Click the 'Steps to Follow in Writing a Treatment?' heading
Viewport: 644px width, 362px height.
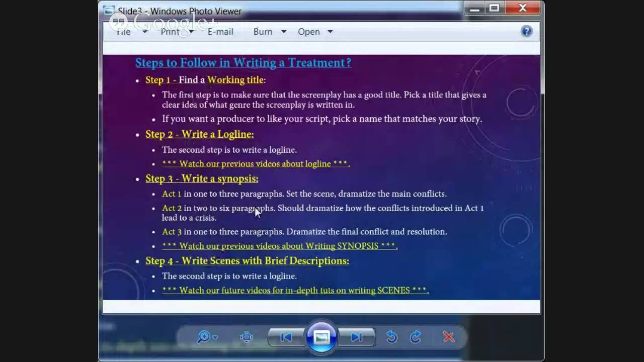[243, 63]
